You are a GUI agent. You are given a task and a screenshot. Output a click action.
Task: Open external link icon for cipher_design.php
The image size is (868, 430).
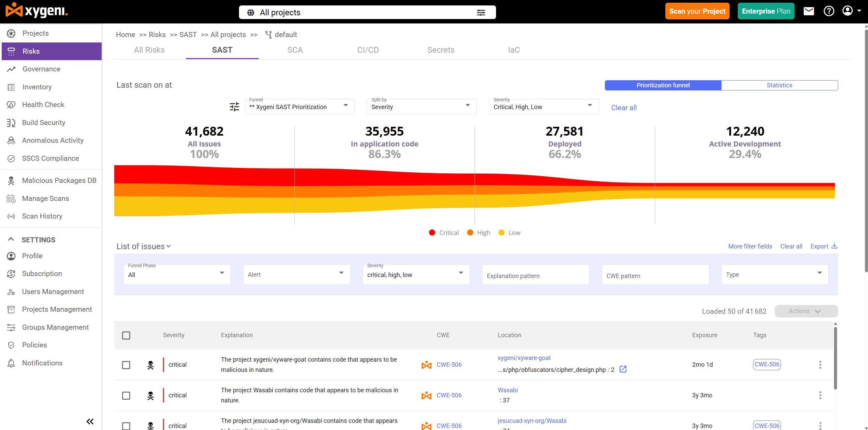pos(623,369)
